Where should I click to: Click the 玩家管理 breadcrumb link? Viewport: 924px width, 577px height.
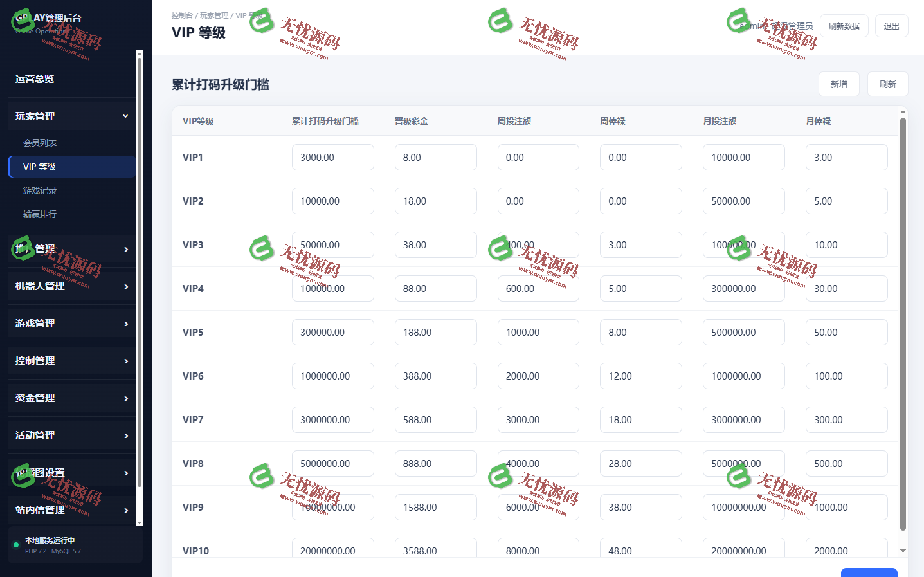(x=214, y=15)
